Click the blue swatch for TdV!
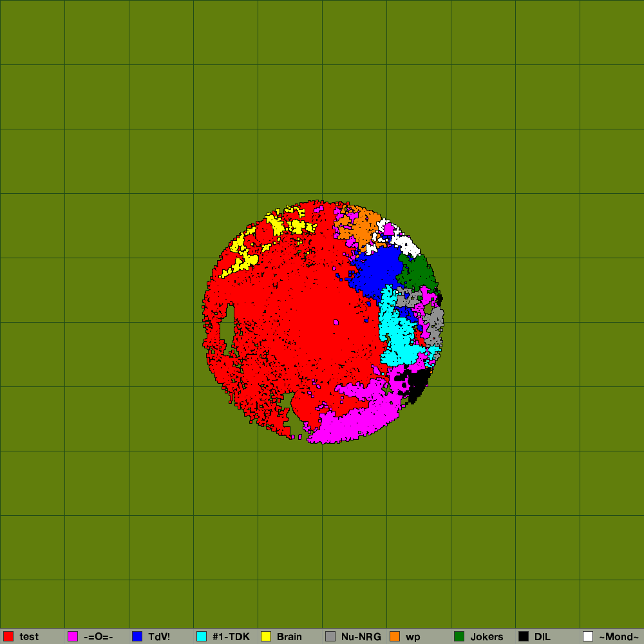This screenshot has width=644, height=644. (137, 636)
